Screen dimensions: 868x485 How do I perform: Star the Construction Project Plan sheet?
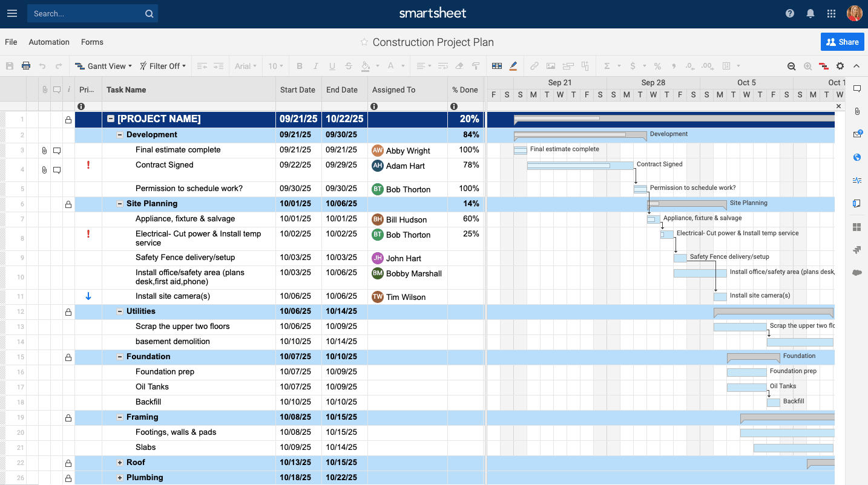(364, 42)
